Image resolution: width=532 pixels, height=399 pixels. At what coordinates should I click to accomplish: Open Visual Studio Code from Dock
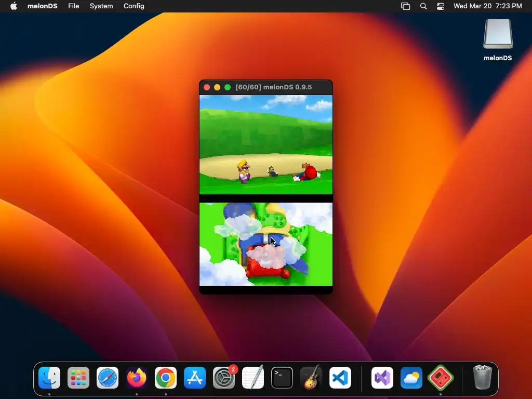point(340,378)
